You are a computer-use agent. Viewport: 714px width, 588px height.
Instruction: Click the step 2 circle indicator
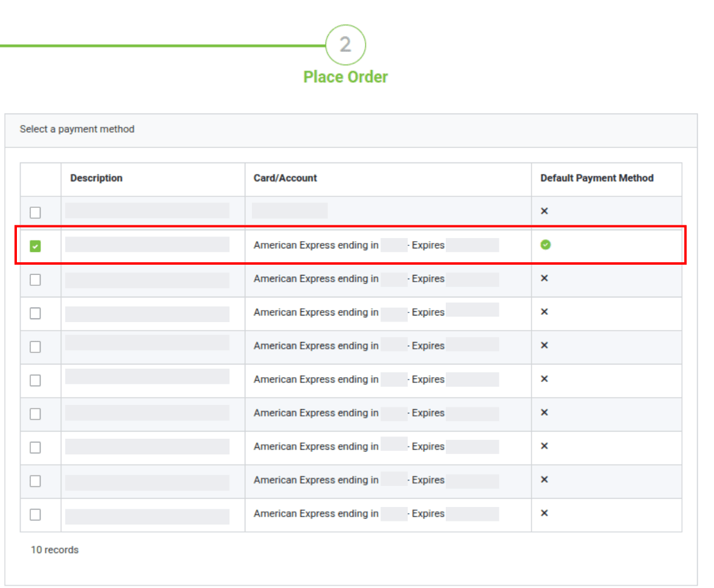346,45
